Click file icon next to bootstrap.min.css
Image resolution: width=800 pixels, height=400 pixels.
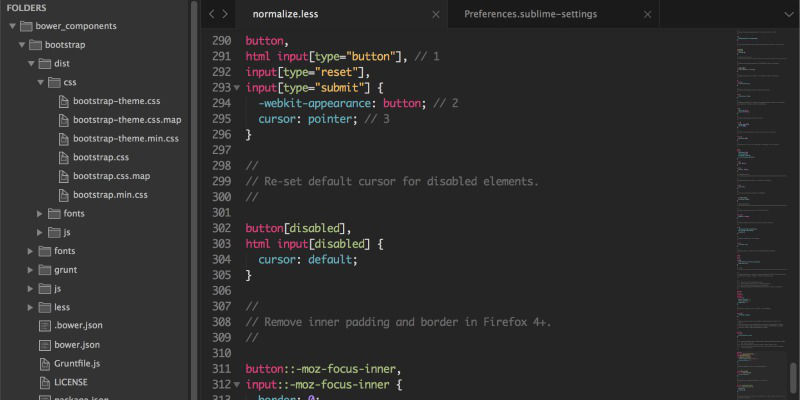63,195
